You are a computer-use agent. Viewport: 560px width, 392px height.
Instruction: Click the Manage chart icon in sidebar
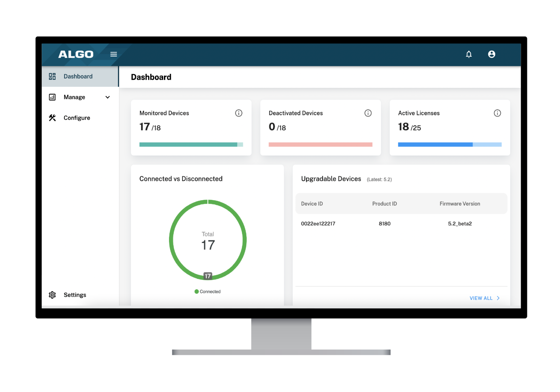click(52, 97)
